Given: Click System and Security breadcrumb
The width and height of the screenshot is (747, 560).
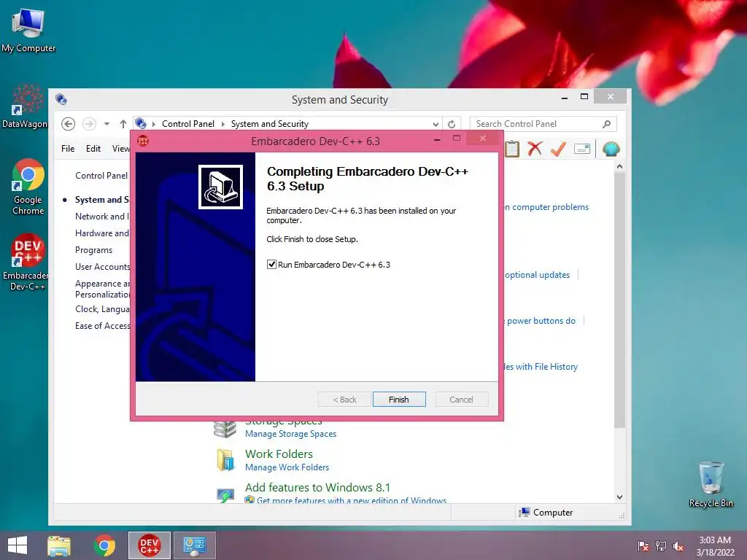Looking at the screenshot, I should pyautogui.click(x=270, y=124).
